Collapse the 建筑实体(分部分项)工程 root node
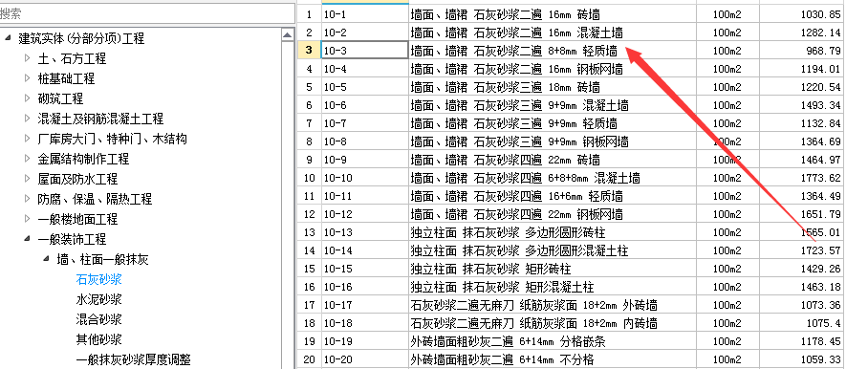The width and height of the screenshot is (868, 369). pyautogui.click(x=8, y=38)
